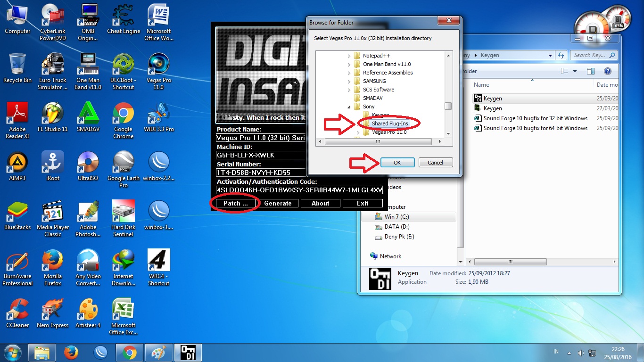
Task: Collapse the Sony folder node
Action: (x=349, y=107)
